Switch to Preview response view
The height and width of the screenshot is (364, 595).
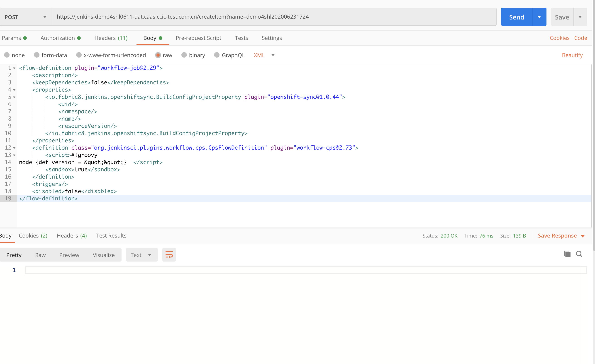(69, 255)
